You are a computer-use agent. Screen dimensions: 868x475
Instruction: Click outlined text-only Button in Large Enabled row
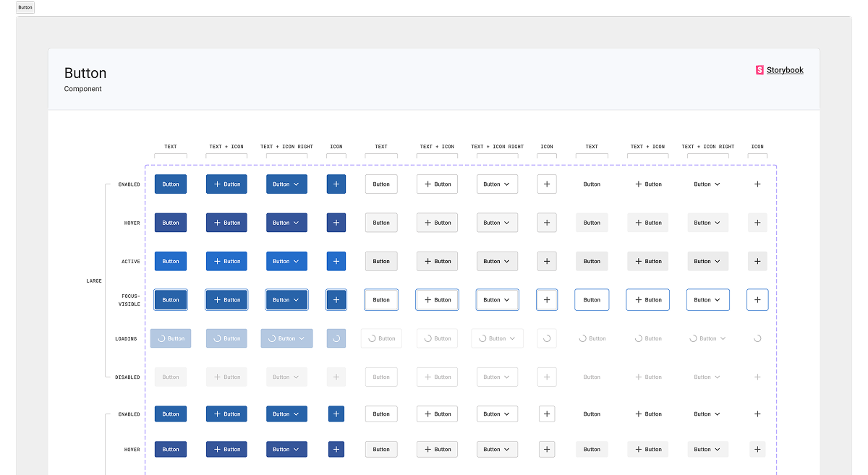(x=381, y=184)
